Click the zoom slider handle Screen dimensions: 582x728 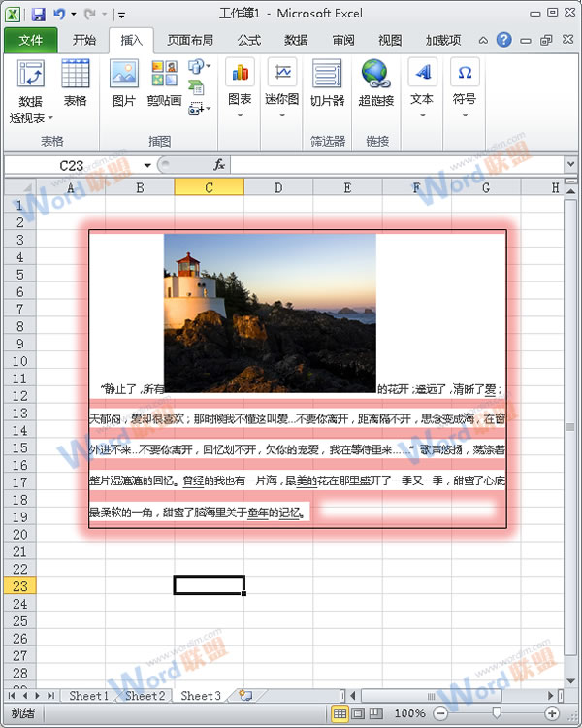pos(497,712)
